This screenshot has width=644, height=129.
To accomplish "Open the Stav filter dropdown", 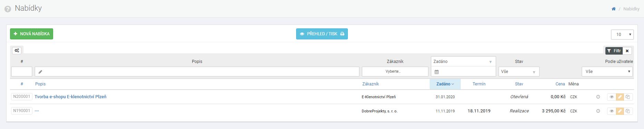I will [519, 72].
